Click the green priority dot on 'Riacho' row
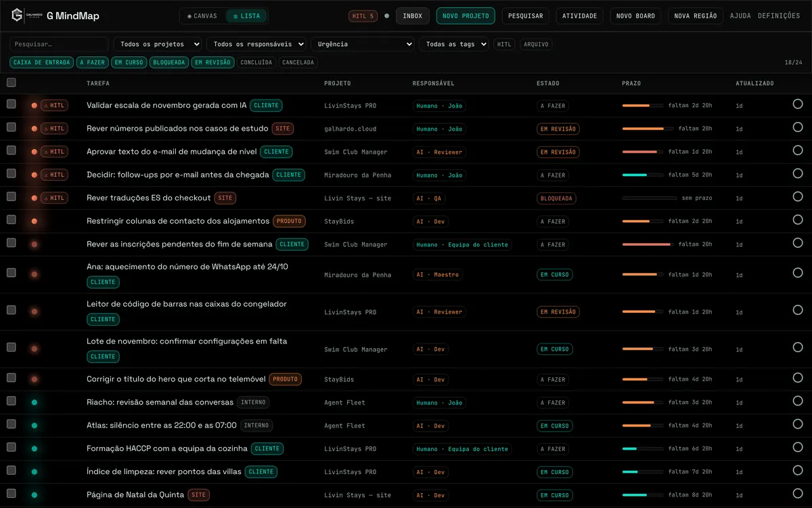Screen dimensions: 812x508 click(34, 403)
